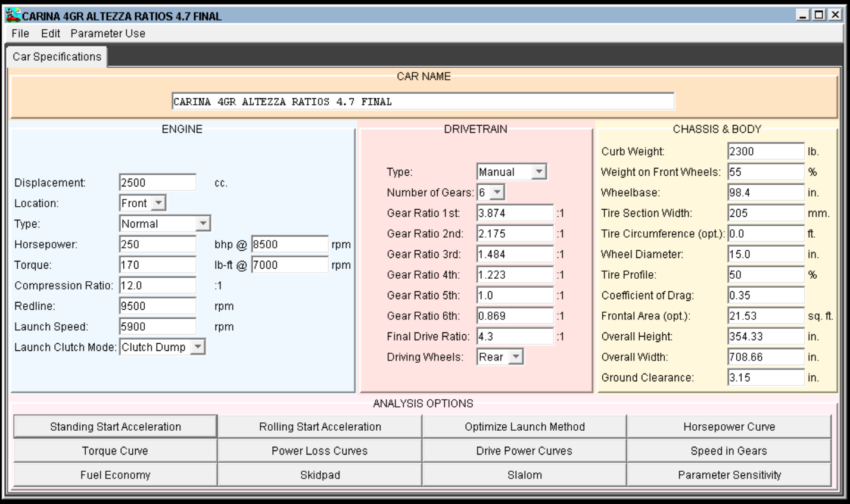
Task: Click the Tire Profile field
Action: pyautogui.click(x=766, y=275)
